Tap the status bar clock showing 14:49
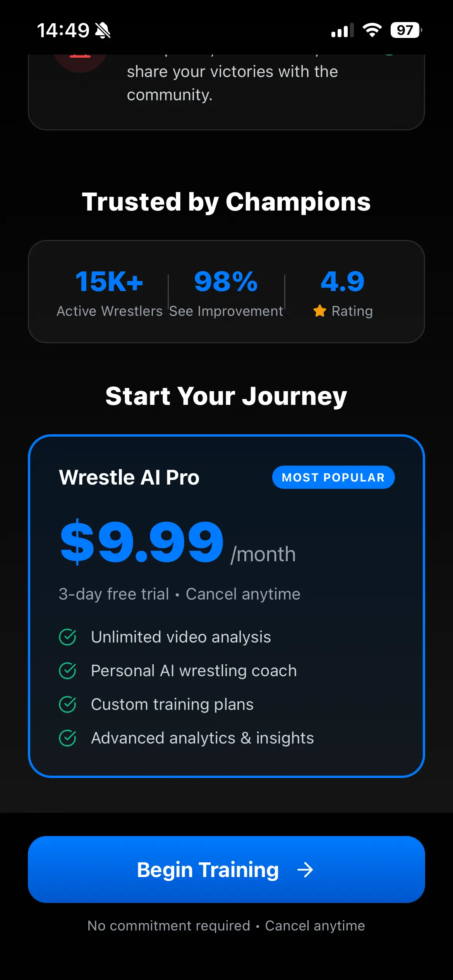The height and width of the screenshot is (980, 453). (63, 30)
